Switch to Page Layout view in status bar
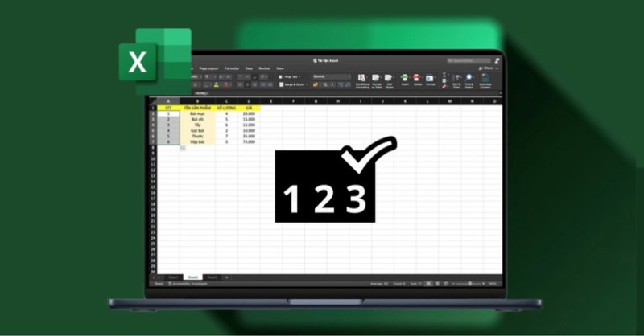Image resolution: width=644 pixels, height=336 pixels. tap(437, 284)
